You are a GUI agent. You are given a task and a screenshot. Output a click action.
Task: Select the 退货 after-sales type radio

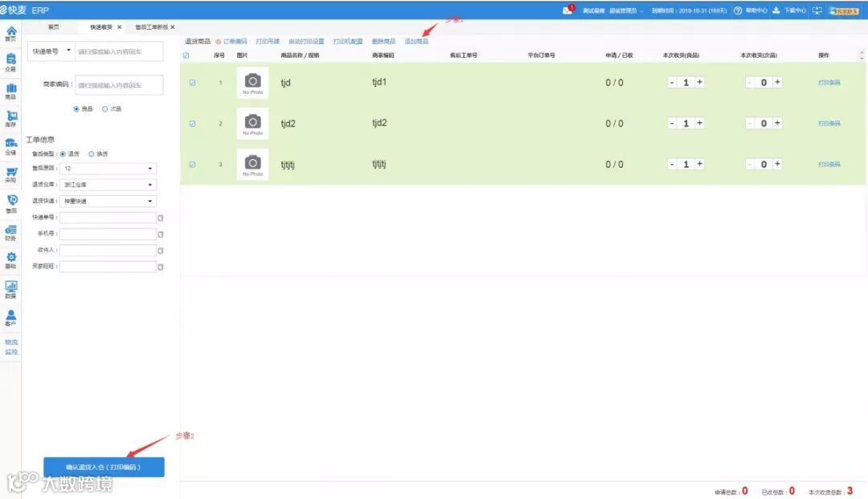(x=63, y=153)
